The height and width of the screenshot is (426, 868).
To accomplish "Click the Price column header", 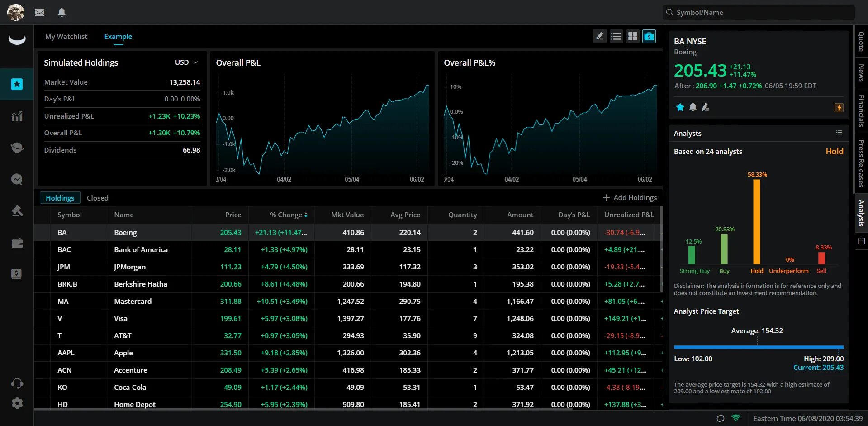I will pos(233,215).
